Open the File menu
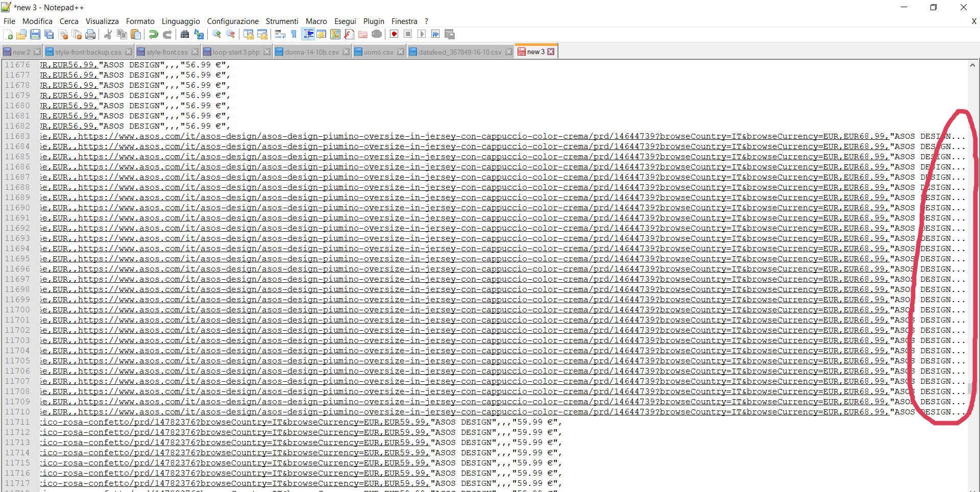The height and width of the screenshot is (492, 980). (x=9, y=21)
